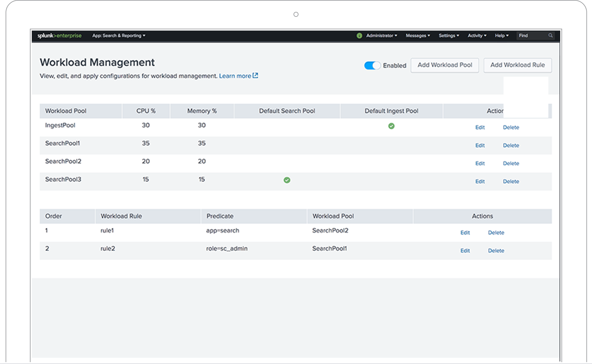Click the Default Ingest Pool checkmark for IngestPool
The image size is (592, 364).
pyautogui.click(x=391, y=126)
